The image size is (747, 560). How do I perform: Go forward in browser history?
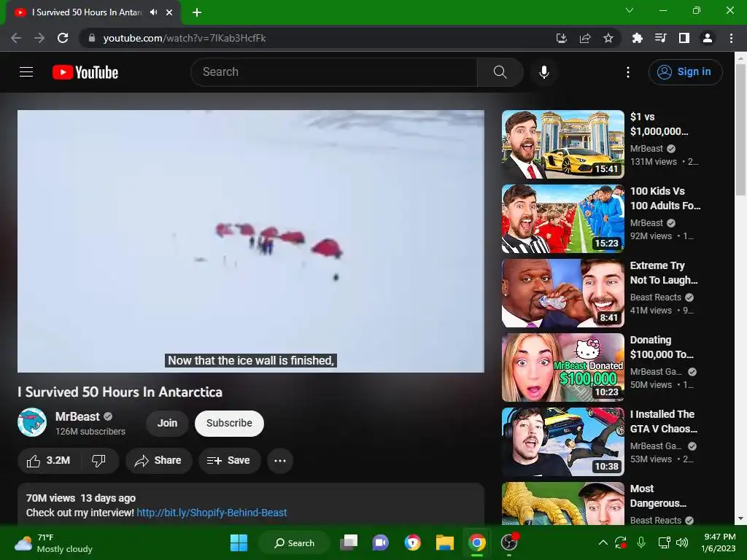[x=39, y=38]
